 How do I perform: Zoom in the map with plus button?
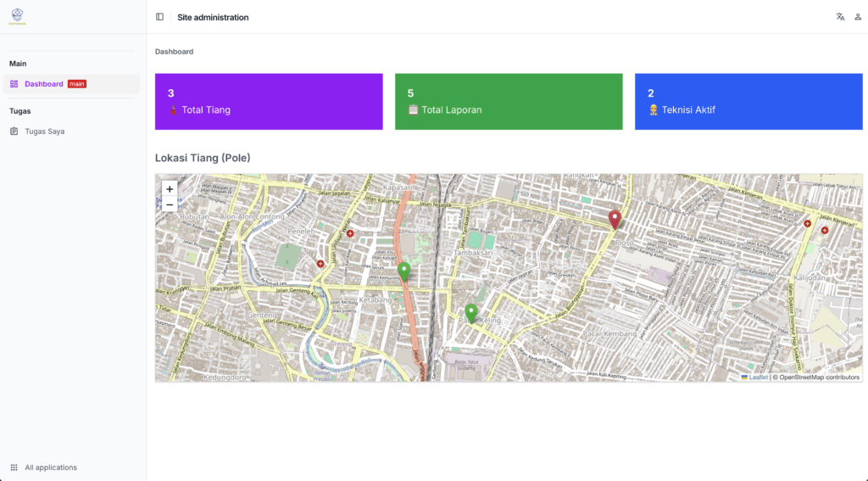pyautogui.click(x=170, y=189)
